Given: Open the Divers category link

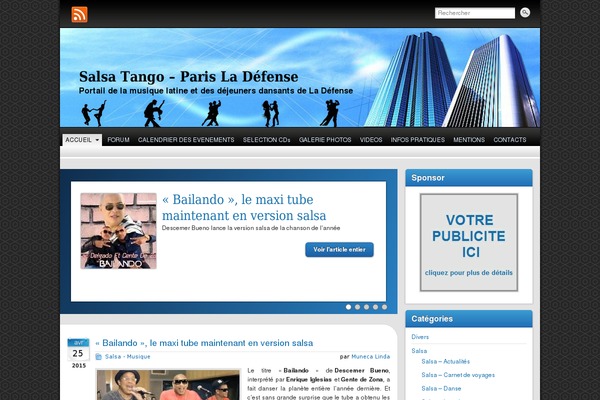Looking at the screenshot, I should pos(420,337).
